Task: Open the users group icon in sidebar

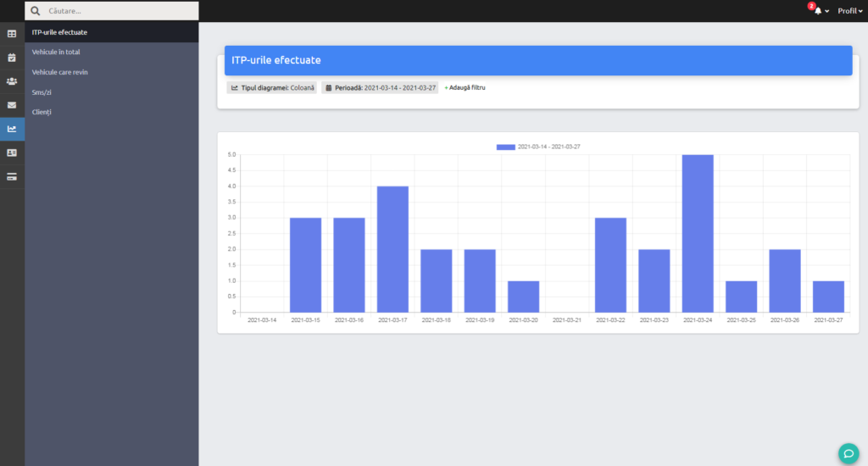Action: click(12, 81)
